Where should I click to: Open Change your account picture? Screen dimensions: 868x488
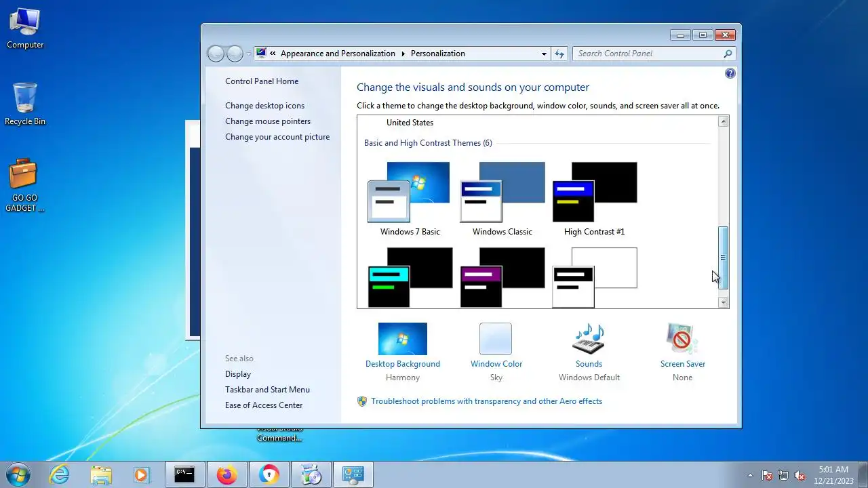[x=277, y=137]
